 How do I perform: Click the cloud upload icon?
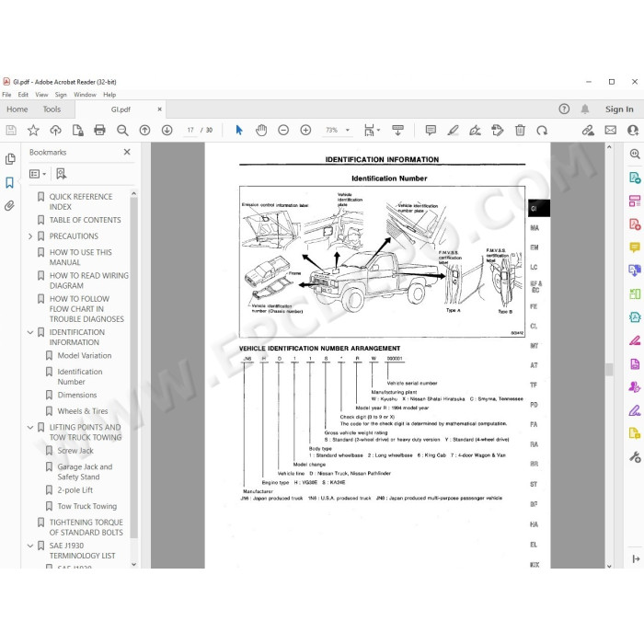55,131
